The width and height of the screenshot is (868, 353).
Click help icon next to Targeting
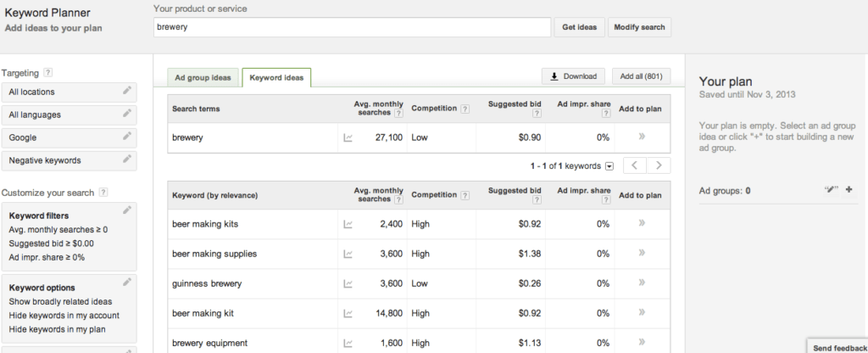pos(48,73)
